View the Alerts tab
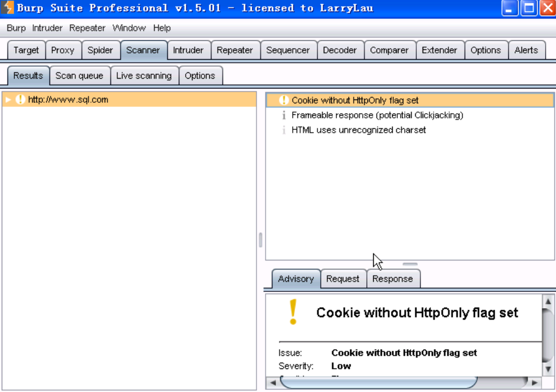The width and height of the screenshot is (556, 392). 526,51
